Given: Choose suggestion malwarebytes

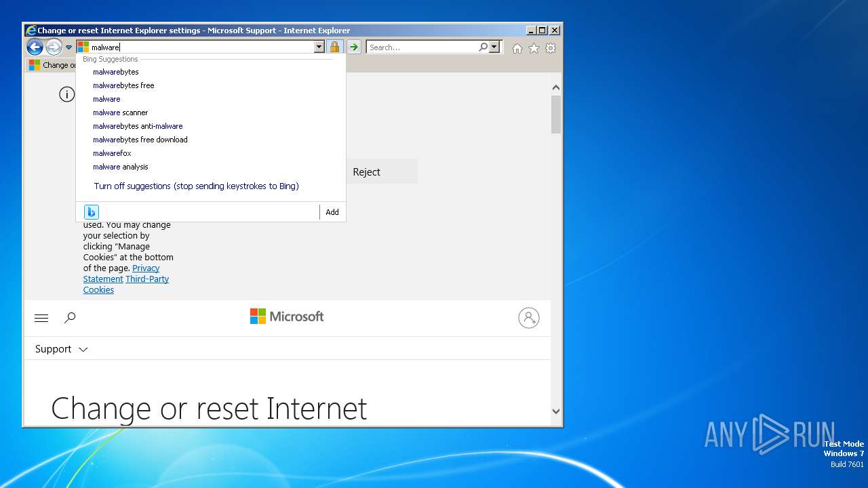Looking at the screenshot, I should point(116,72).
